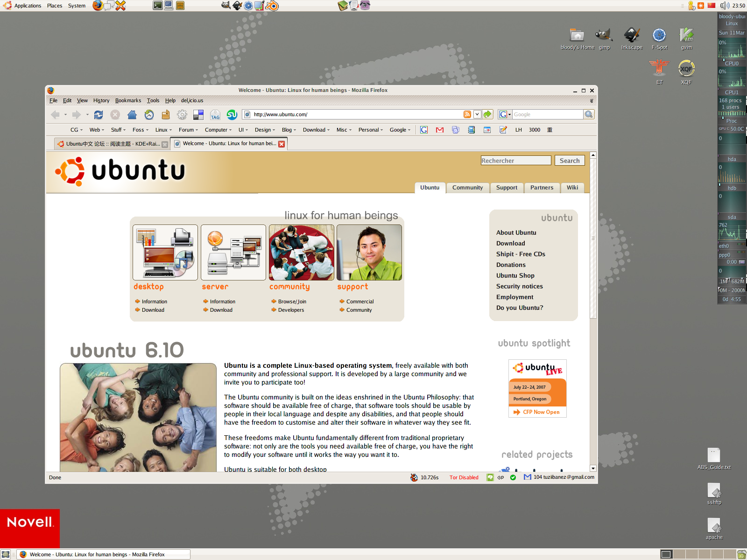Viewport: 747px width, 560px height.
Task: Open the XQF desktop icon
Action: [686, 72]
